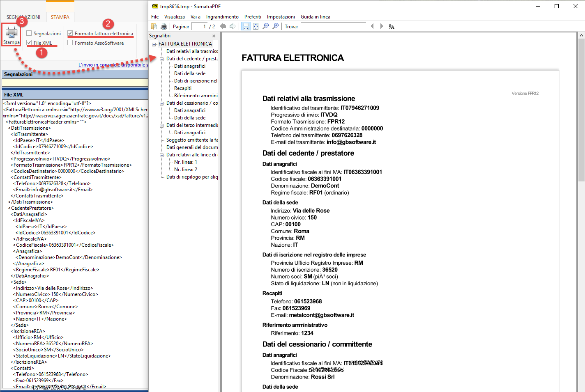Click the Pagina number input field
This screenshot has height=392, width=585.
coord(200,26)
